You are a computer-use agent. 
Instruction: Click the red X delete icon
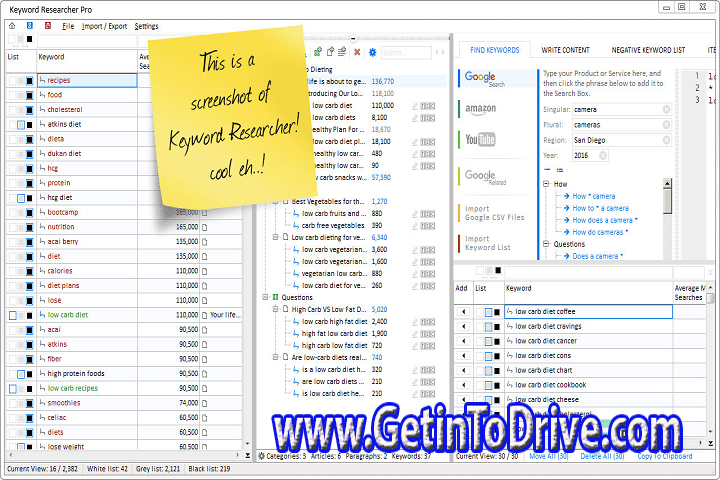coord(357,53)
